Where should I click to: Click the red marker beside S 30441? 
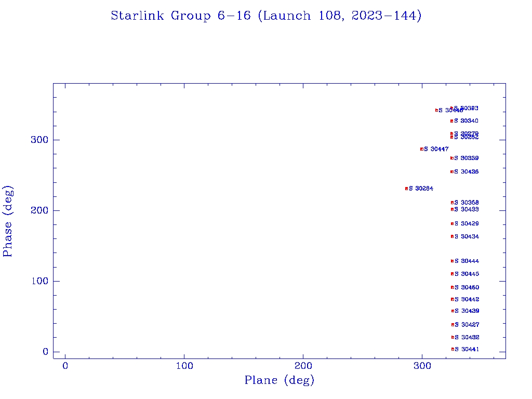pyautogui.click(x=453, y=349)
